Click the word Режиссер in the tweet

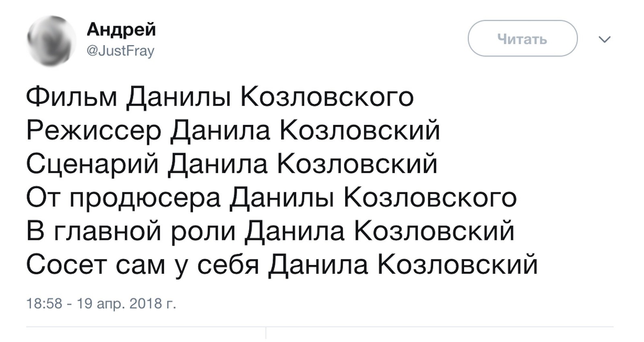(94, 131)
